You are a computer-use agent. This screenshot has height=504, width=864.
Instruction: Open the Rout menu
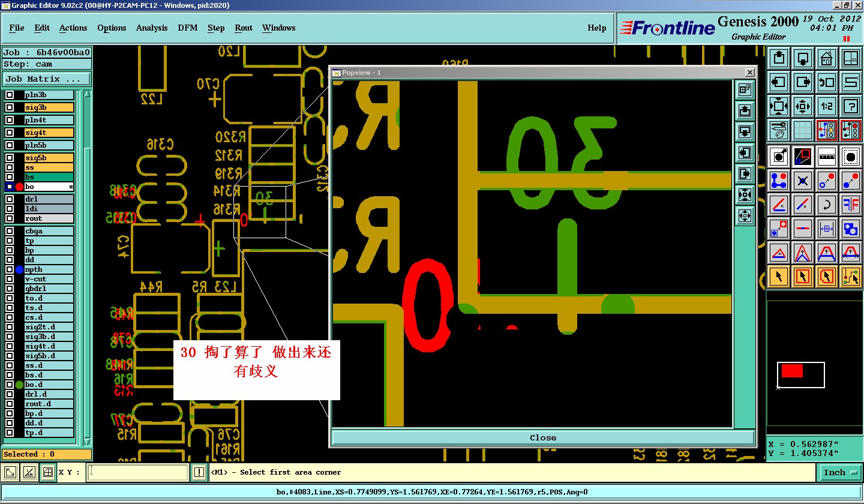pos(244,28)
